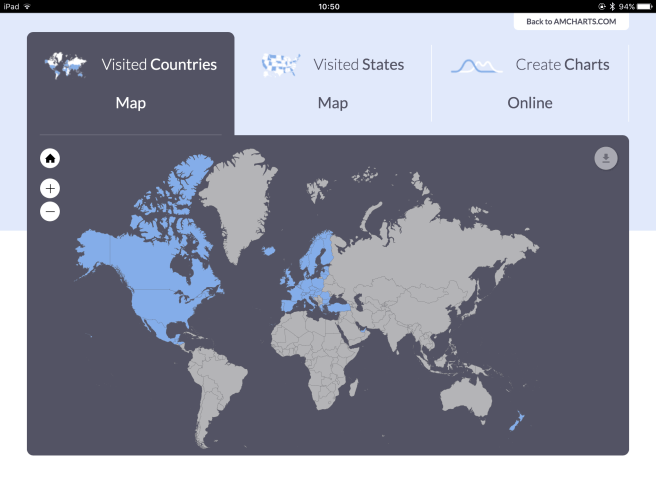Zoom in with the plus button

pyautogui.click(x=50, y=188)
